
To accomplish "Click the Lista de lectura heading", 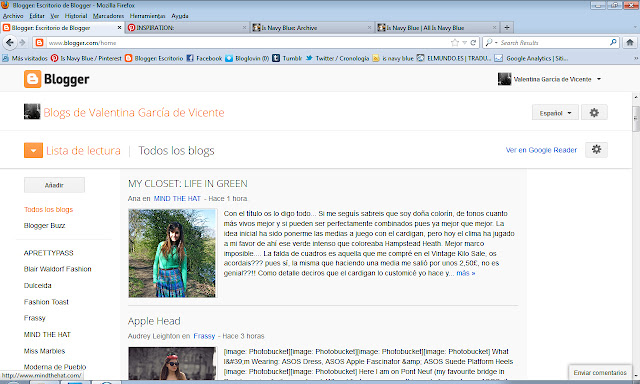I will click(x=83, y=151).
